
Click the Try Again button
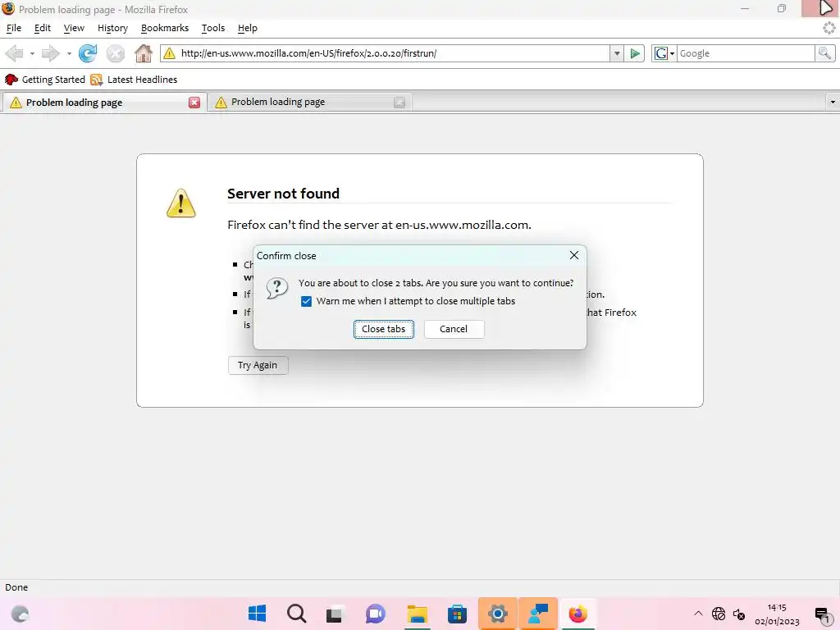pyautogui.click(x=258, y=365)
